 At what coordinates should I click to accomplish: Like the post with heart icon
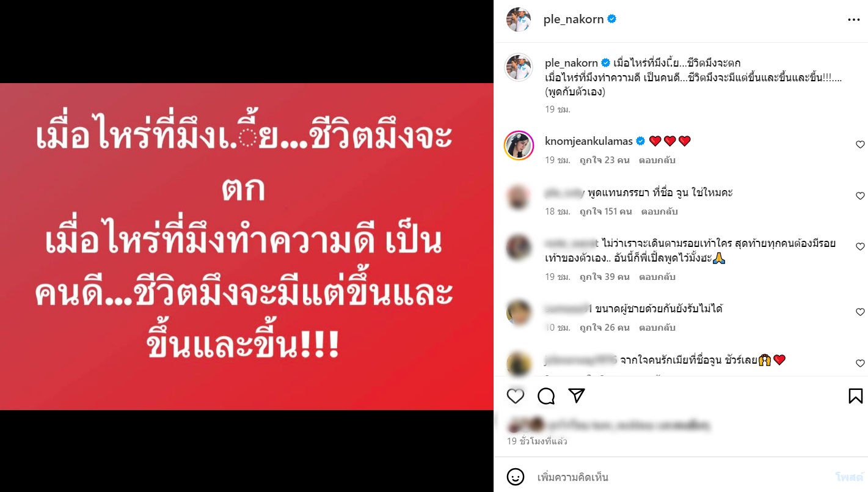point(516,396)
